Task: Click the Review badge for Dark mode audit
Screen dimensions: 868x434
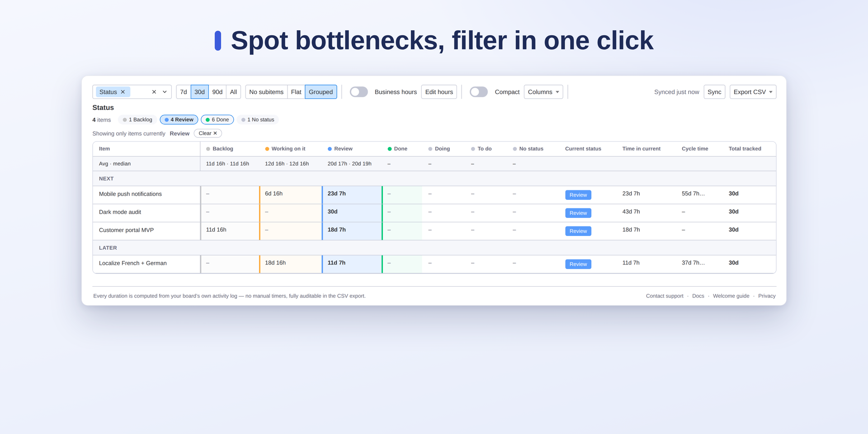Action: pyautogui.click(x=578, y=213)
